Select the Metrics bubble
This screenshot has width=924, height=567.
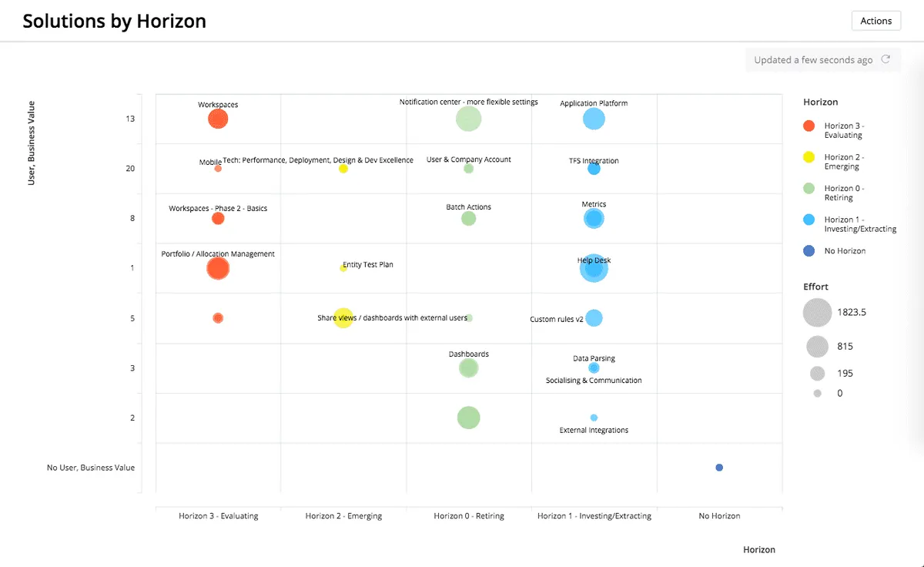(594, 219)
